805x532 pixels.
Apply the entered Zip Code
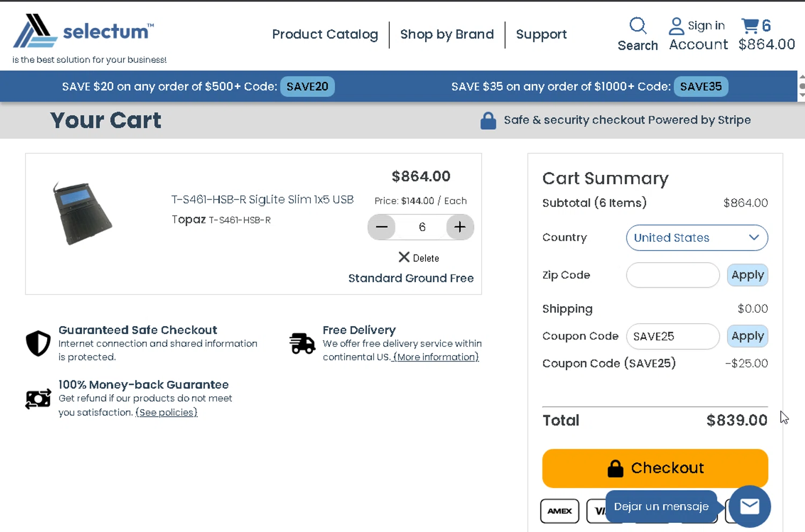click(747, 275)
